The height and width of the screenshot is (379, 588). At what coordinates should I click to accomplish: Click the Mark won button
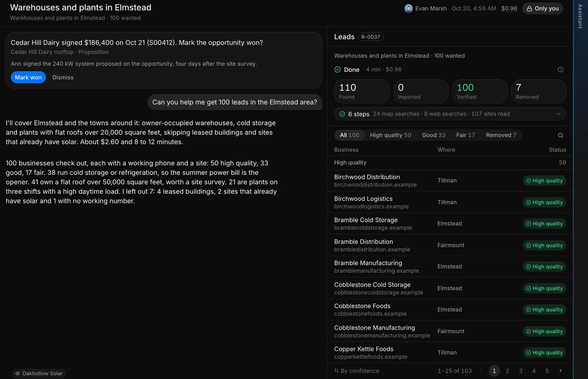point(28,77)
